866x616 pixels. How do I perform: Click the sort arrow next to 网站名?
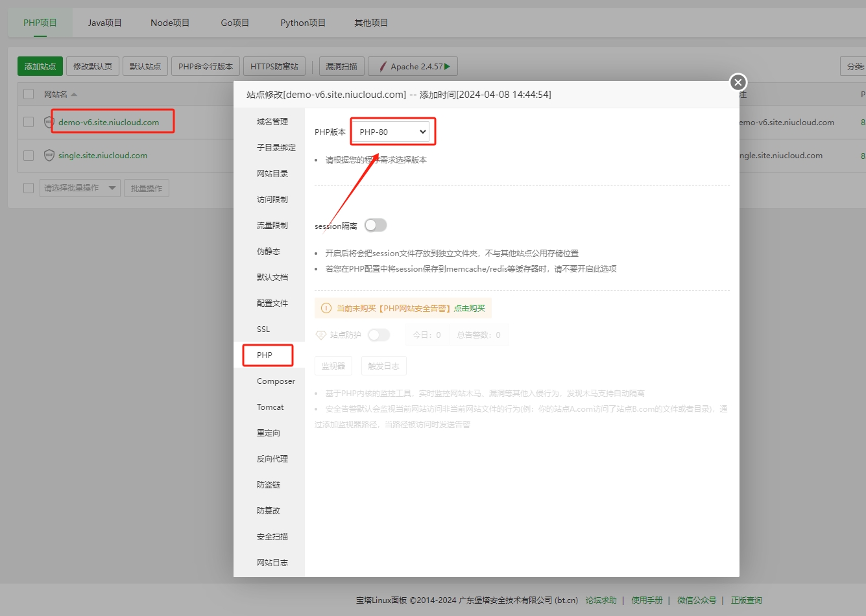[74, 95]
